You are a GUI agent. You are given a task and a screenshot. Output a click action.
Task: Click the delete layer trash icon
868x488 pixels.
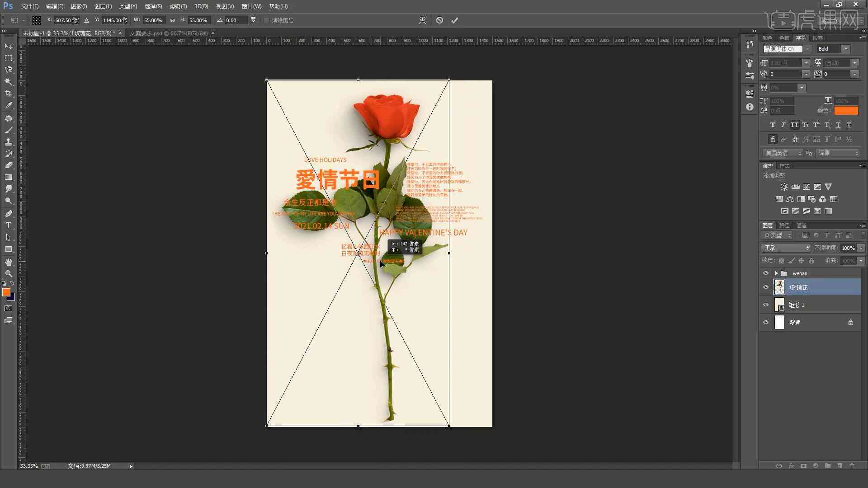pos(852,466)
